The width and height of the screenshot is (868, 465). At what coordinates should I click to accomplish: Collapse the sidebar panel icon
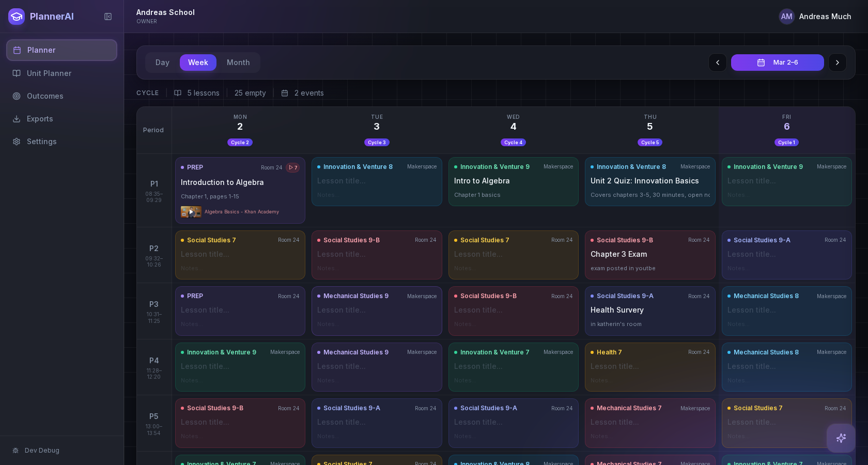(x=108, y=17)
